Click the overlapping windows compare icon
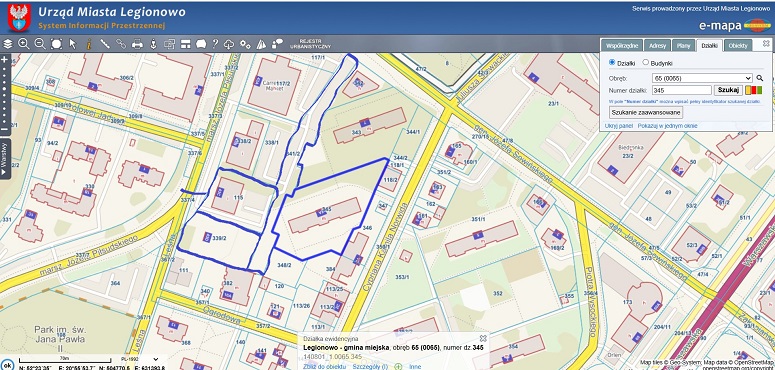The width and height of the screenshot is (775, 370). tap(170, 44)
